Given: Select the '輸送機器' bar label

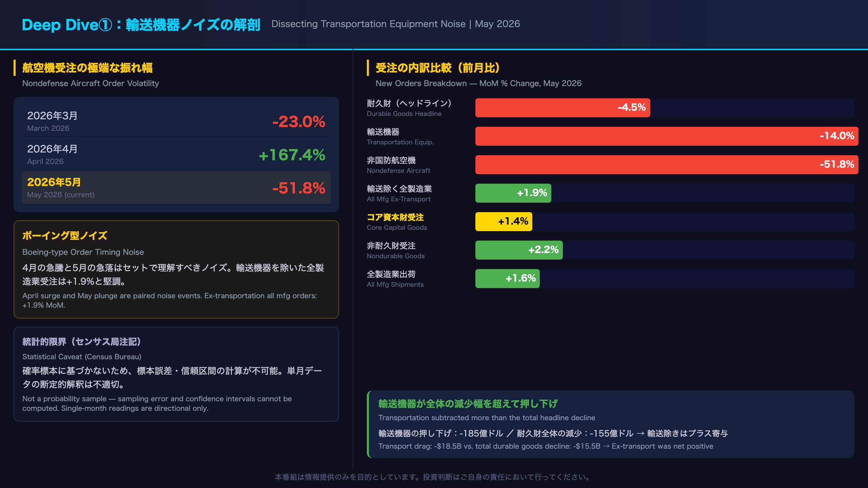Looking at the screenshot, I should pos(383,132).
